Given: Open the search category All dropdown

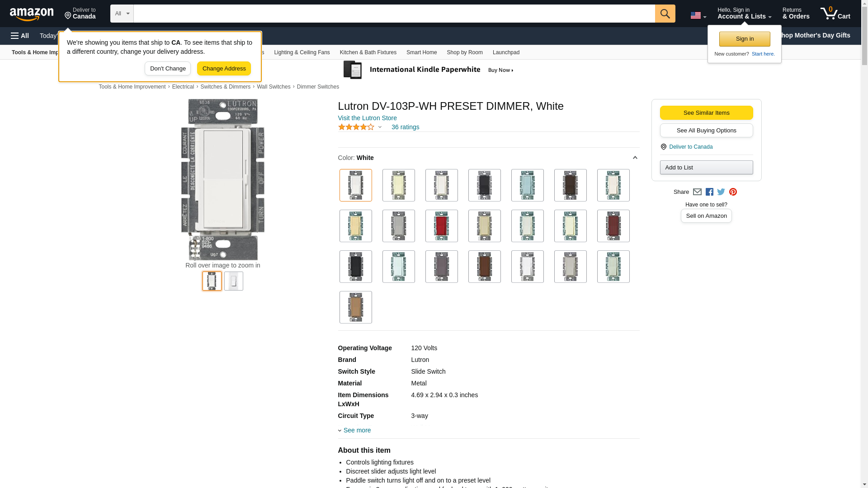Looking at the screenshot, I should tap(122, 14).
